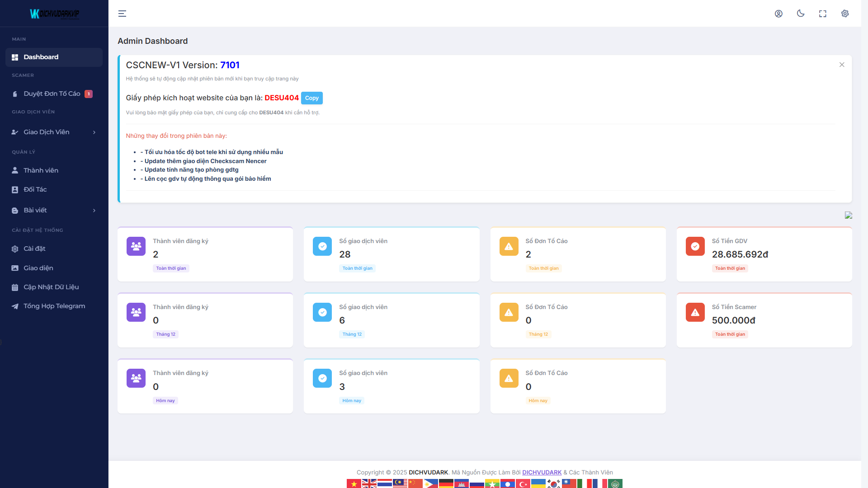Toggle dark mode moon icon
The image size is (868, 488).
click(x=801, y=14)
